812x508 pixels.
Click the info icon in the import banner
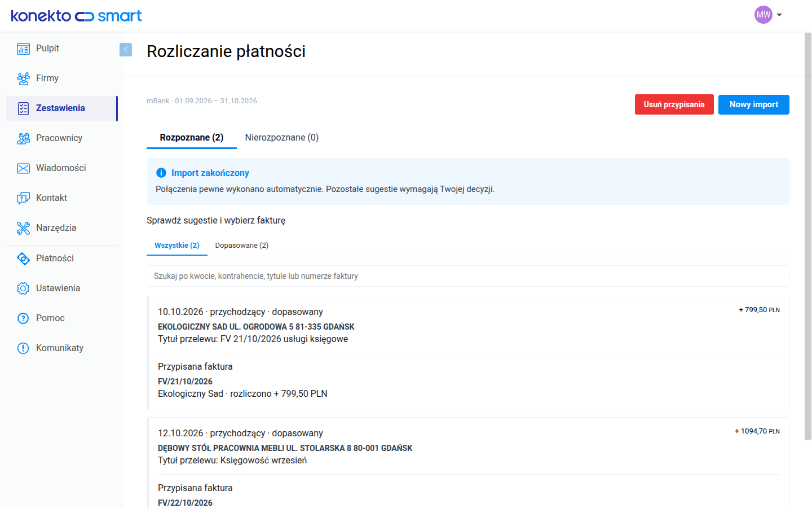(x=161, y=173)
